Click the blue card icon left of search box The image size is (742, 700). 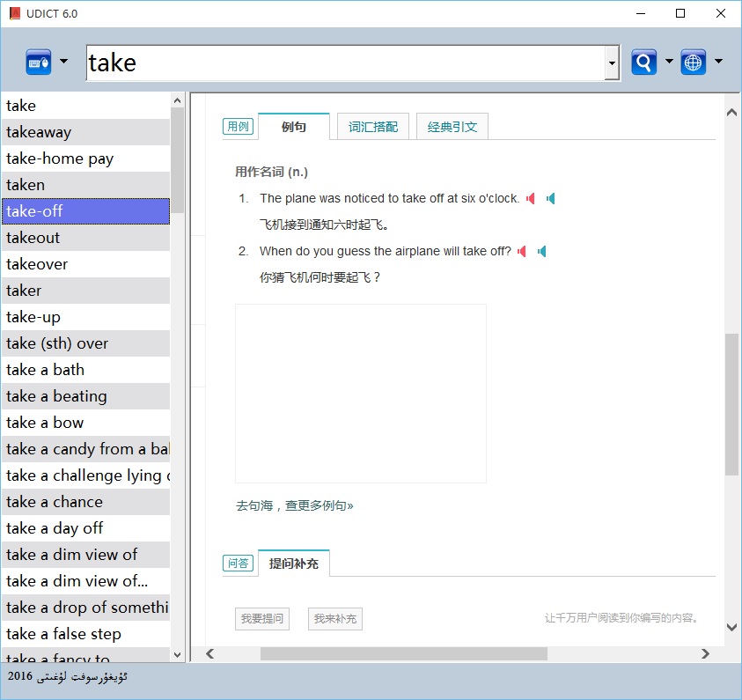coord(39,63)
